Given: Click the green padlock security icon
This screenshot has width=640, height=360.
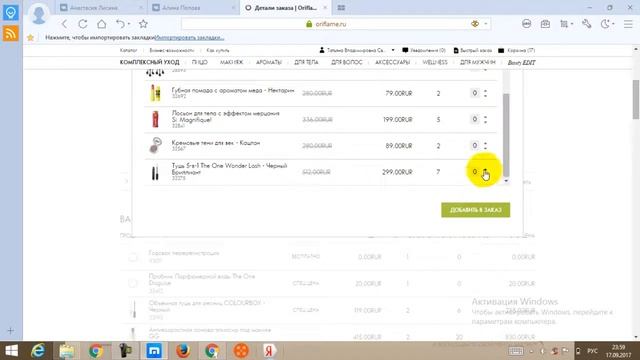Looking at the screenshot, I should (309, 24).
